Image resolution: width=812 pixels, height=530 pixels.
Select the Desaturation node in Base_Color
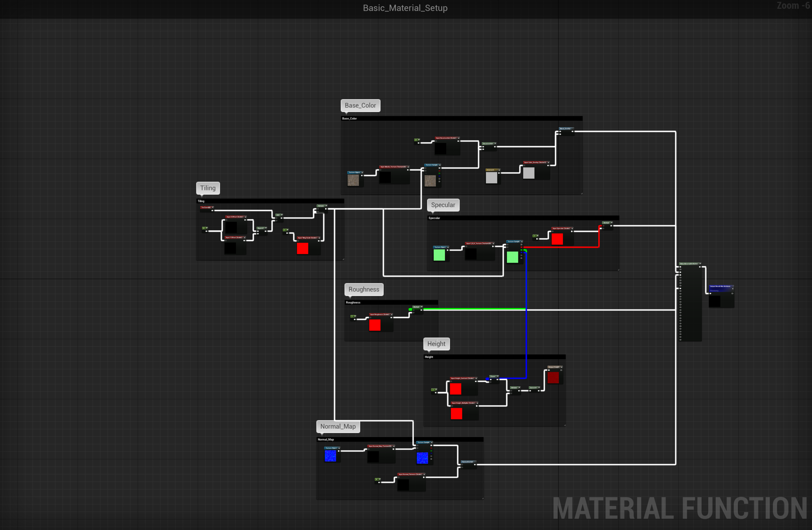[x=488, y=144]
